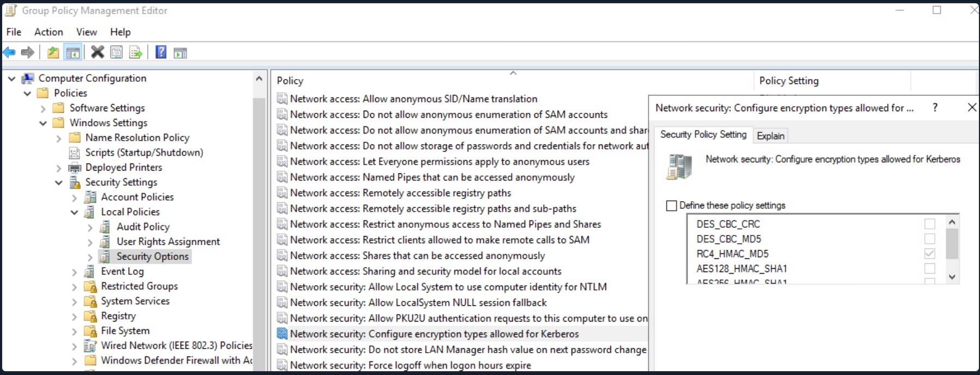Click the encryption list scroll down arrow
Viewport: 980px width, 375px height.
click(x=952, y=277)
